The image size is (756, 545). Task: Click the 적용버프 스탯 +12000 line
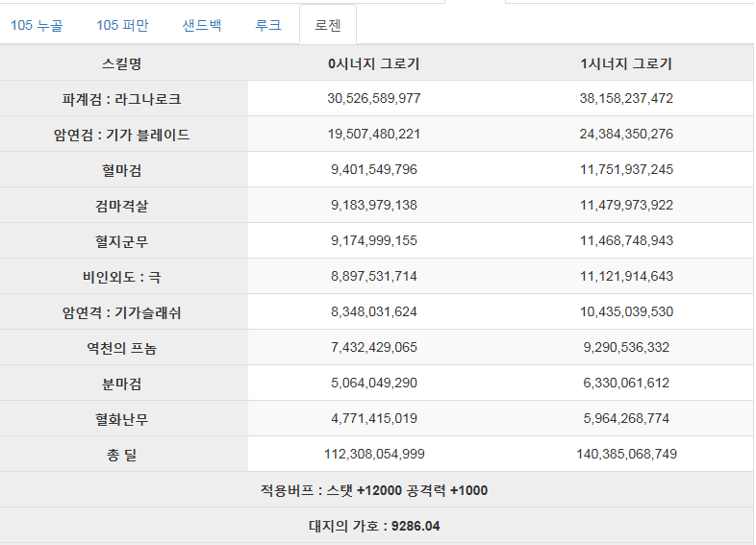click(x=374, y=490)
